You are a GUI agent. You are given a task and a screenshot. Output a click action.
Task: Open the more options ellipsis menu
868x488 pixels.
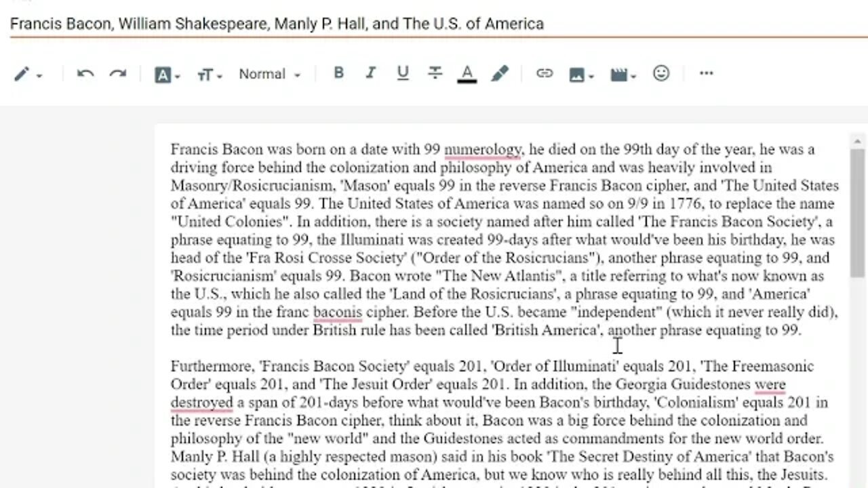click(x=706, y=73)
